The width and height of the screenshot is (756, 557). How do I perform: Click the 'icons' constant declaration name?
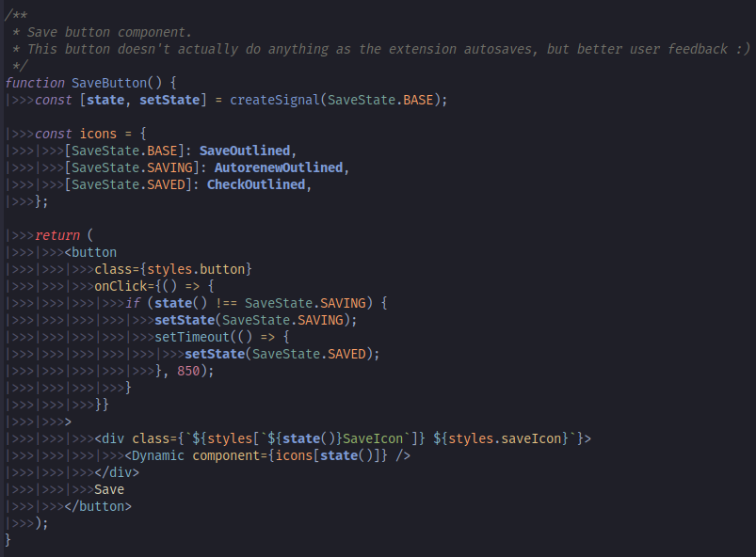click(x=98, y=134)
